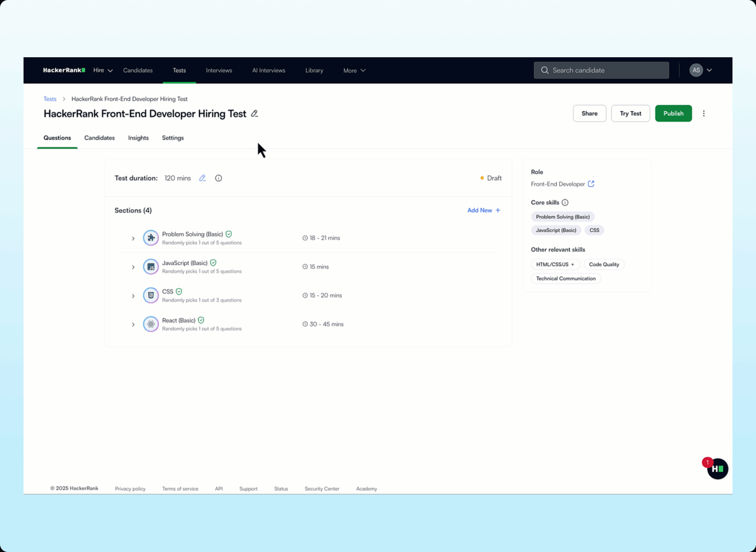Go to Candidates in top navigation
756x552 pixels.
click(x=138, y=71)
